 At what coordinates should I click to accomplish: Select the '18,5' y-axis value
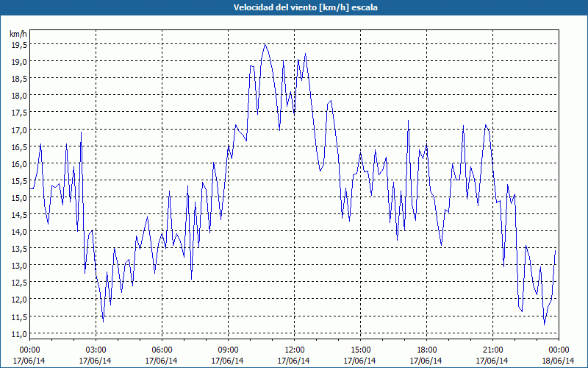(19, 79)
